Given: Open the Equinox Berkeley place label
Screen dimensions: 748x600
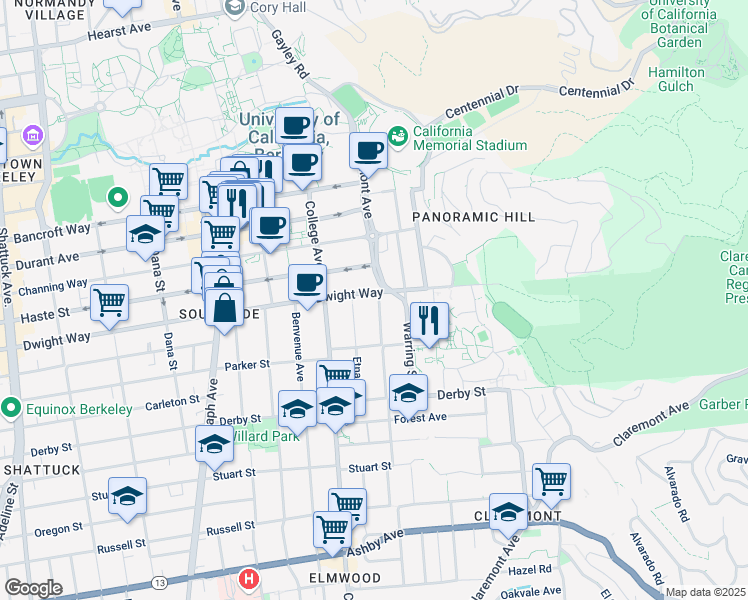Looking at the screenshot, I should point(79,410).
